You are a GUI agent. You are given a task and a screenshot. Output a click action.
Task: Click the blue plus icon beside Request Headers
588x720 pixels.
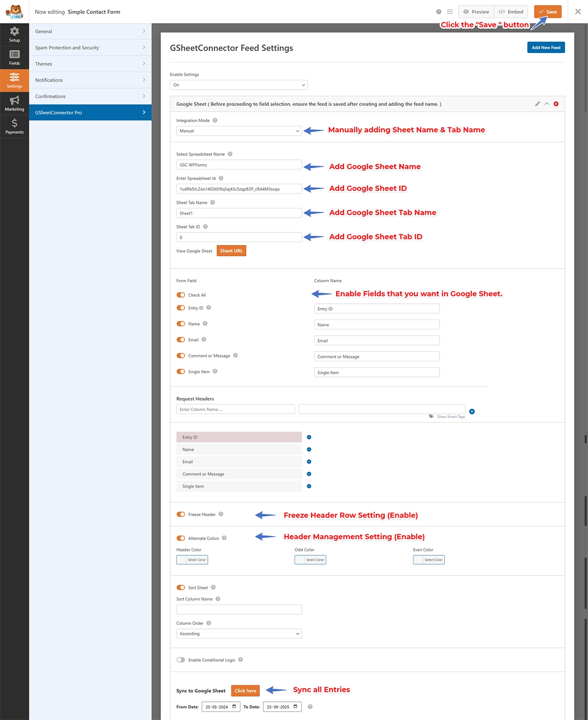(x=472, y=412)
